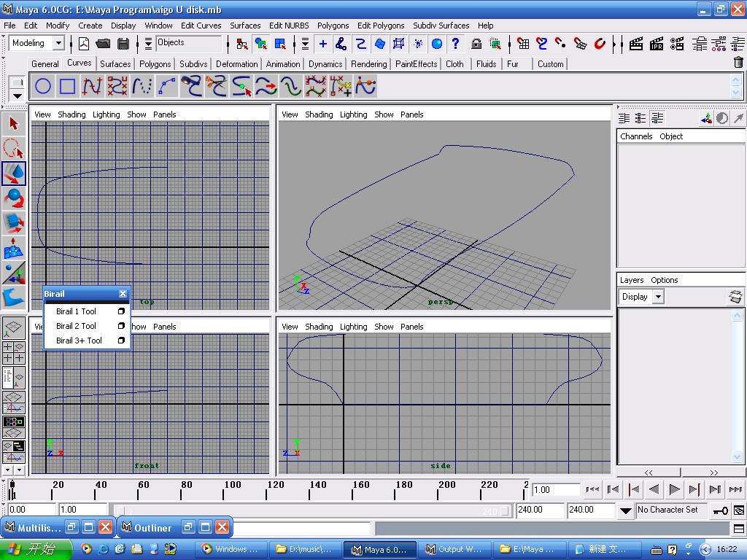Activate the Rotate tool

(13, 198)
